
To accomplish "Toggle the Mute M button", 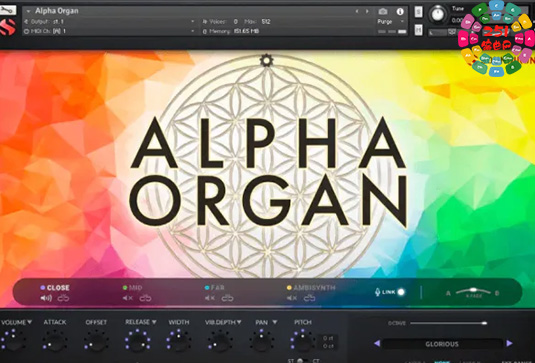I will [418, 30].
